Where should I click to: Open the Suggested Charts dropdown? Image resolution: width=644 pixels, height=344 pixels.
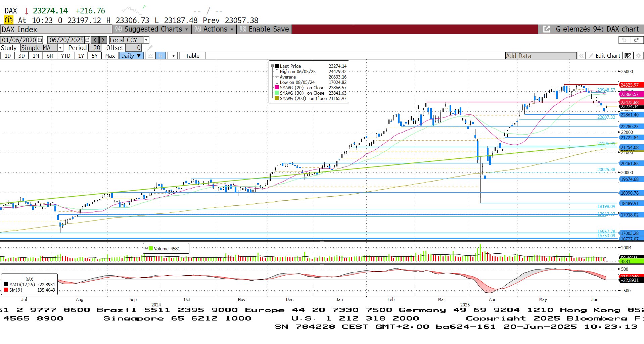pyautogui.click(x=152, y=29)
